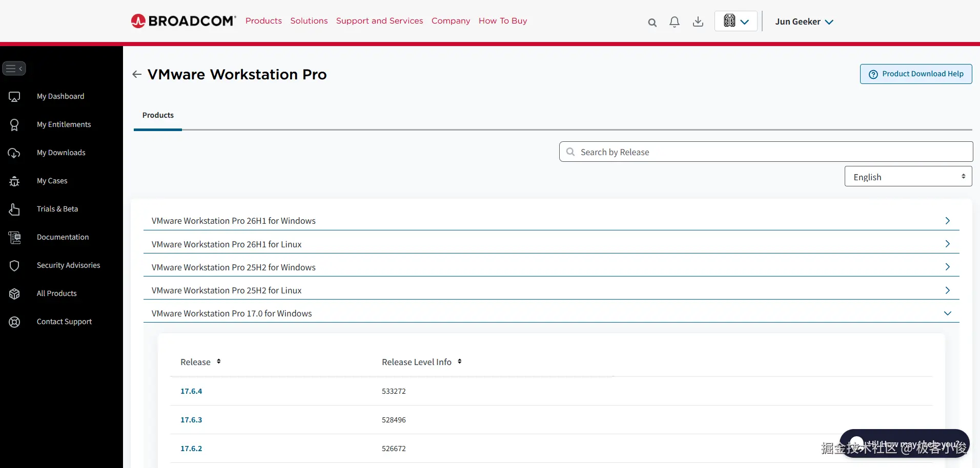Click the Broadcom logo
The height and width of the screenshot is (468, 980).
pos(183,21)
